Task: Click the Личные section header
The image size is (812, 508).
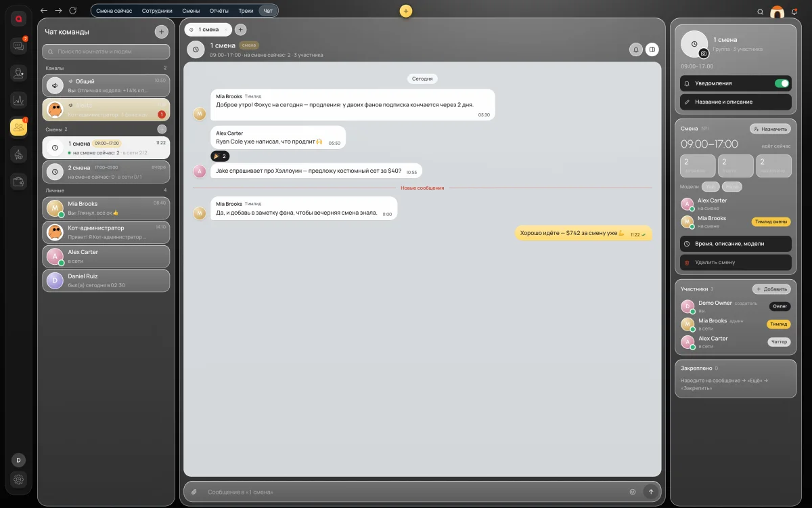Action: pyautogui.click(x=55, y=190)
